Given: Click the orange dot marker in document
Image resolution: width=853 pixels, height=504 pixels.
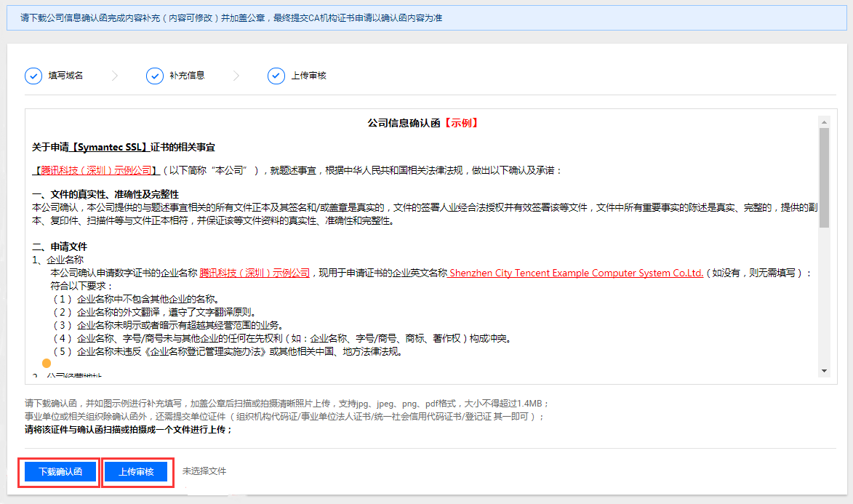Looking at the screenshot, I should 47,363.
